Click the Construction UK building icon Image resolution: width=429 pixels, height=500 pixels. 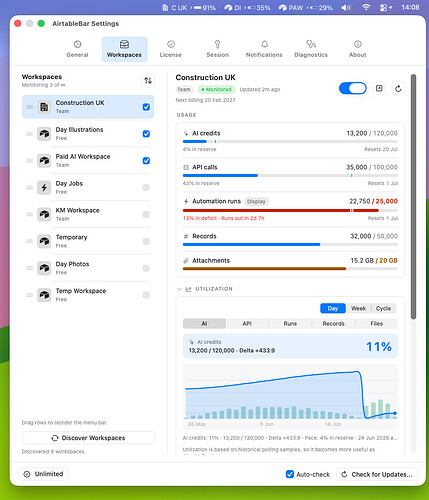click(x=44, y=107)
